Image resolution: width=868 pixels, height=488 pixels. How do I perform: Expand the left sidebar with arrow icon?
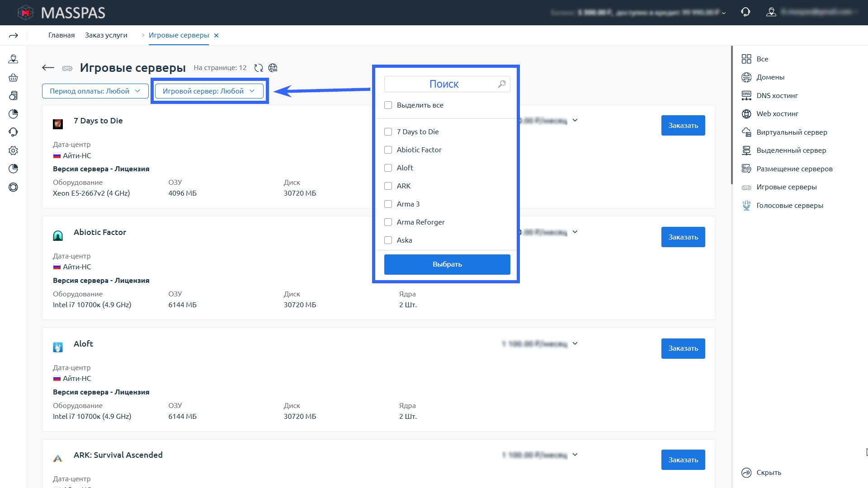pos(13,35)
